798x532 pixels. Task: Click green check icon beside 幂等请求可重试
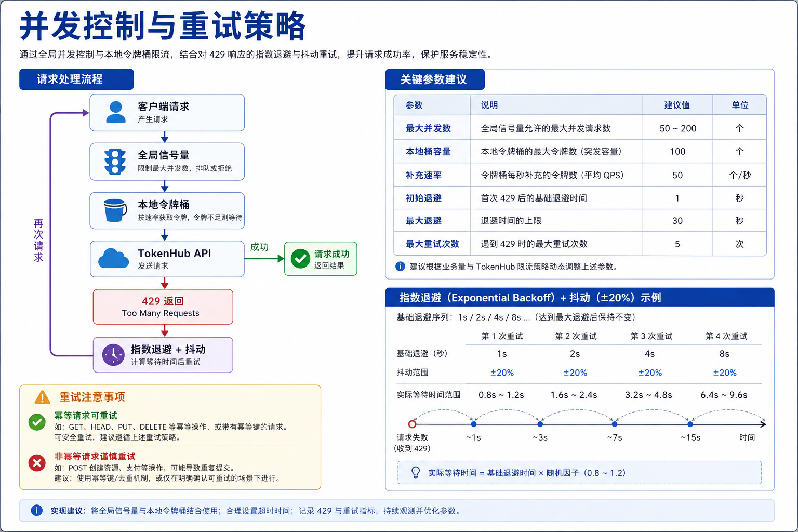point(37,422)
